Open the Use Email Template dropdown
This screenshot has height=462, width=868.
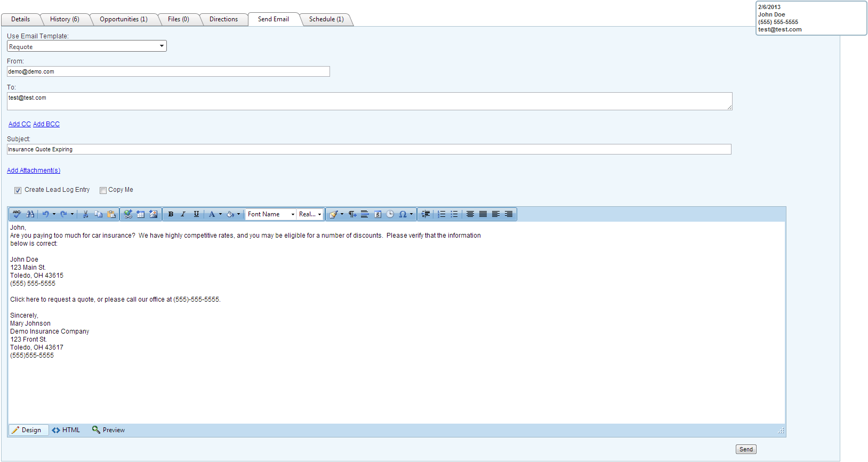[87, 46]
